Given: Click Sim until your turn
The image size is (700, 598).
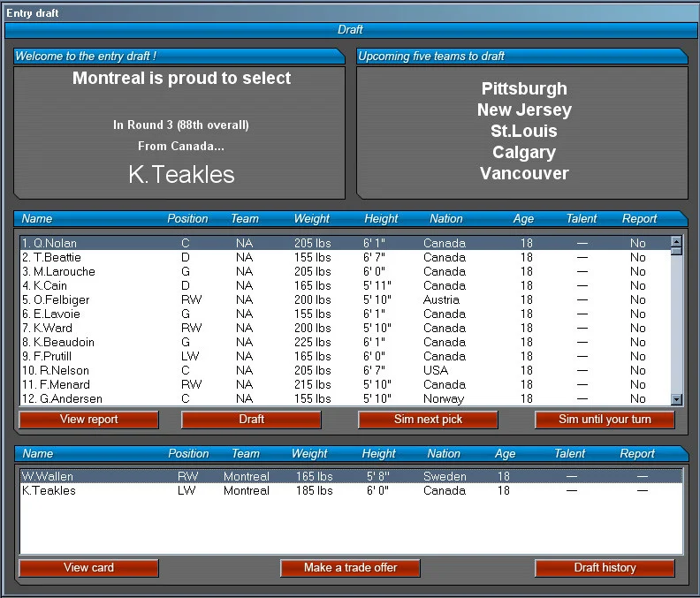Looking at the screenshot, I should [605, 420].
